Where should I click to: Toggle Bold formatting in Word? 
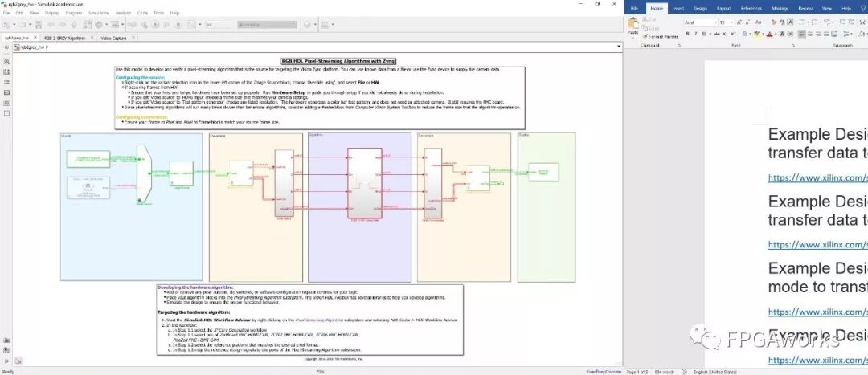(x=688, y=34)
